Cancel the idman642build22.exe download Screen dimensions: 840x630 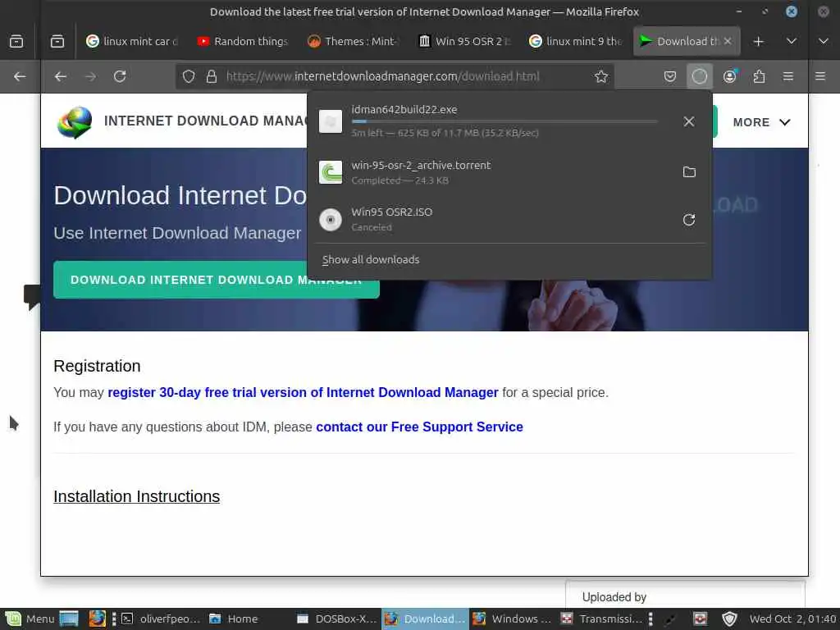pos(689,121)
